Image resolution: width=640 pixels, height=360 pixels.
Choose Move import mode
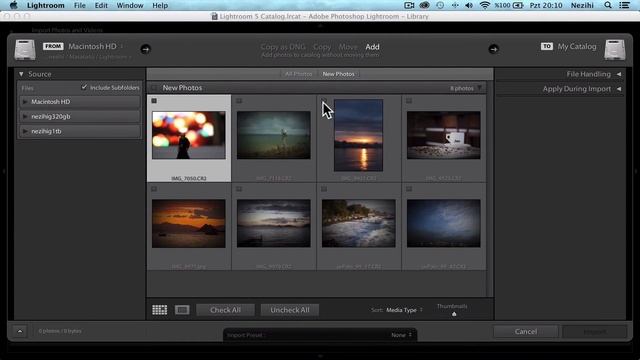(348, 47)
